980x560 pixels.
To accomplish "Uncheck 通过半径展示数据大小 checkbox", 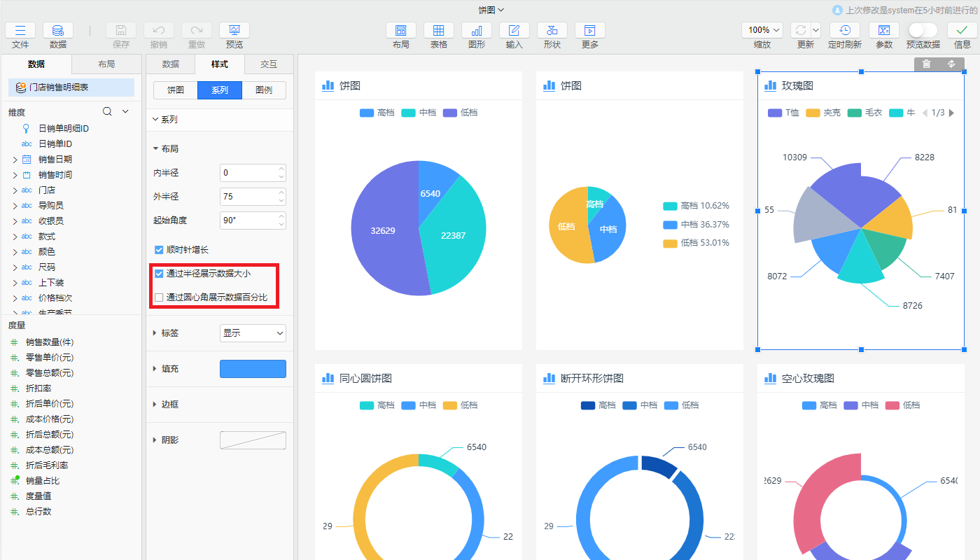I will tap(159, 274).
